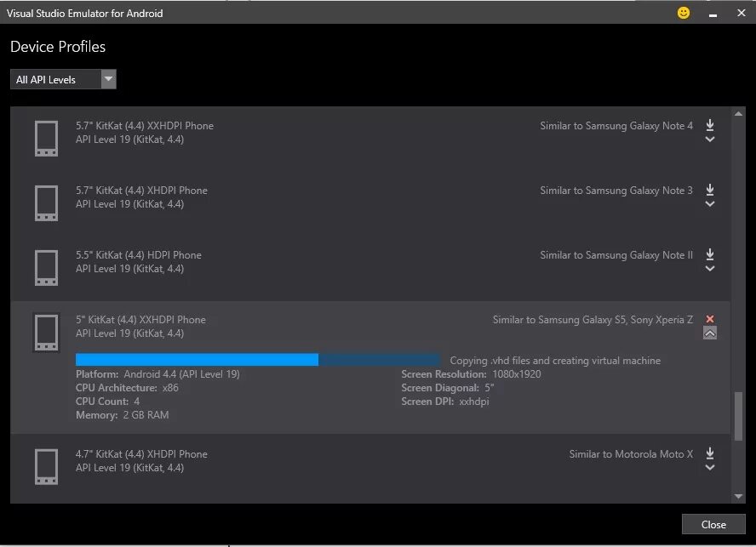This screenshot has height=547, width=756.
Task: Click the 5.7" XXHDPI Phone device icon
Action: pyautogui.click(x=46, y=139)
